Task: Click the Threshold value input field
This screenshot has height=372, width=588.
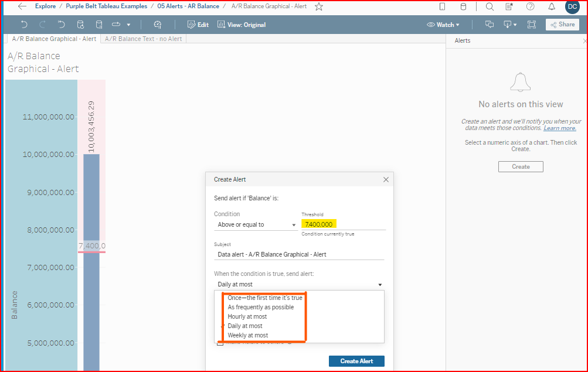Action: coord(343,224)
